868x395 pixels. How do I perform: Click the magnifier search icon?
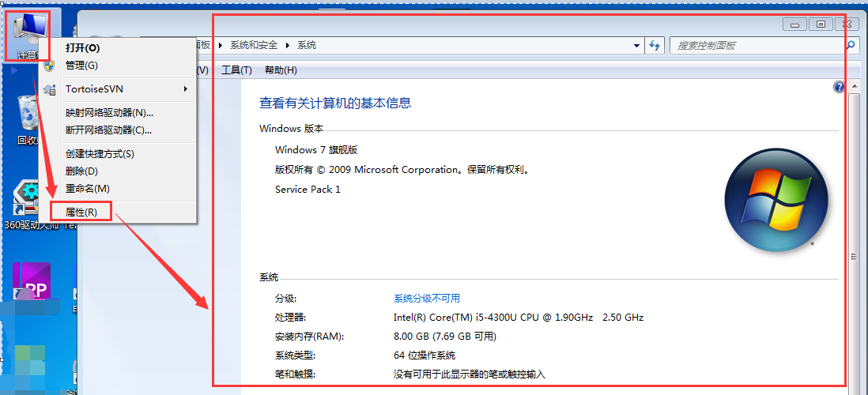pyautogui.click(x=851, y=45)
